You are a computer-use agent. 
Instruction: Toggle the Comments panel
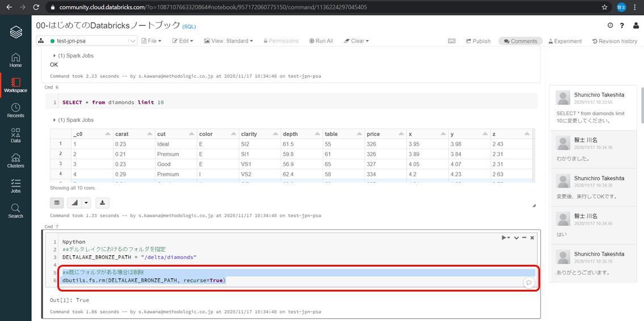pyautogui.click(x=520, y=41)
